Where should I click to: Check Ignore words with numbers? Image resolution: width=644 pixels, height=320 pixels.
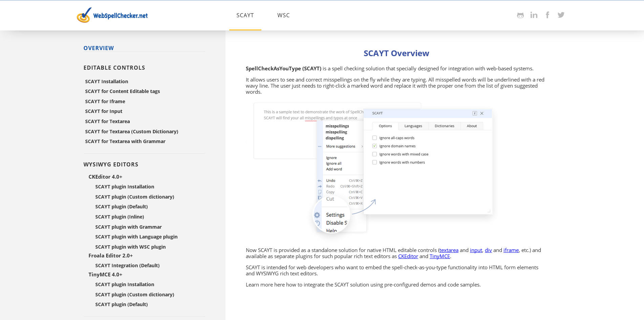(374, 162)
